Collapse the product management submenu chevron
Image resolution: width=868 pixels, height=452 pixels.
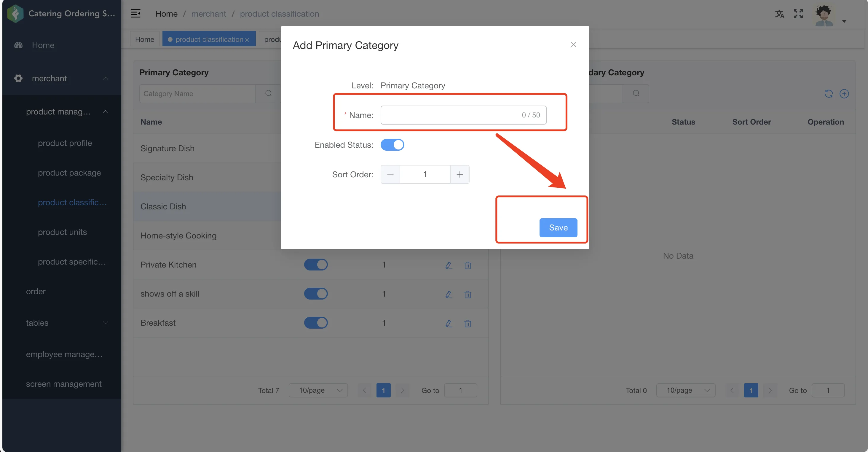tap(106, 111)
